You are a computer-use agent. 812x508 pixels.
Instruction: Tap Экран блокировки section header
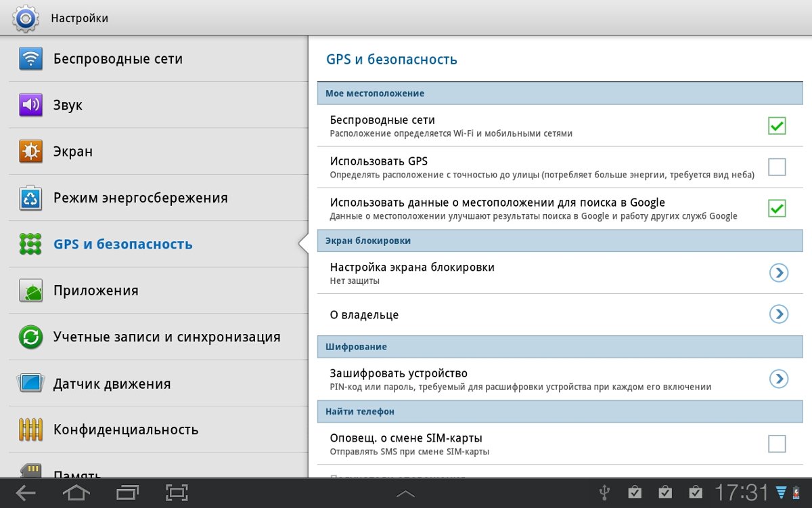click(x=560, y=240)
